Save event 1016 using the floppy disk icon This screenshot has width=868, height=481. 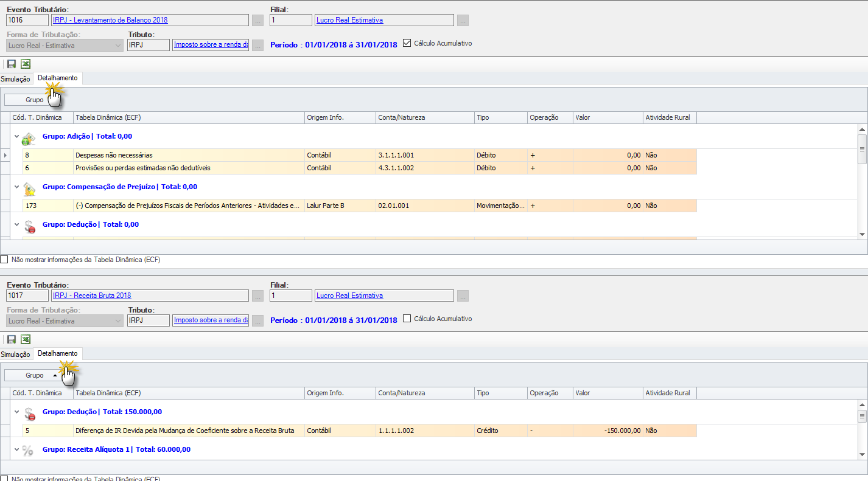12,64
